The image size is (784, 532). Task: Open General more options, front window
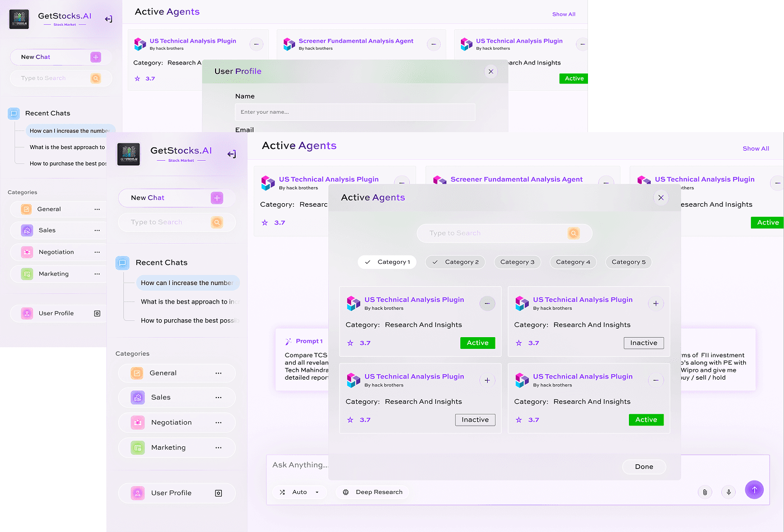pos(218,373)
